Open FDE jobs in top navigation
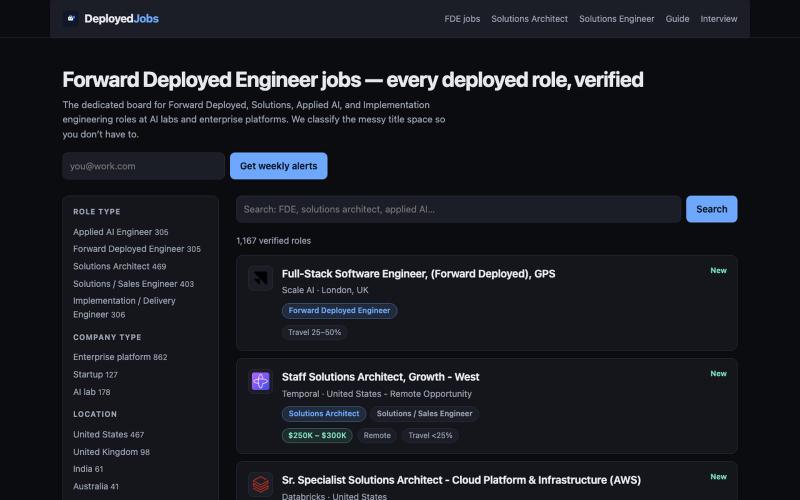The width and height of the screenshot is (800, 500). point(462,19)
